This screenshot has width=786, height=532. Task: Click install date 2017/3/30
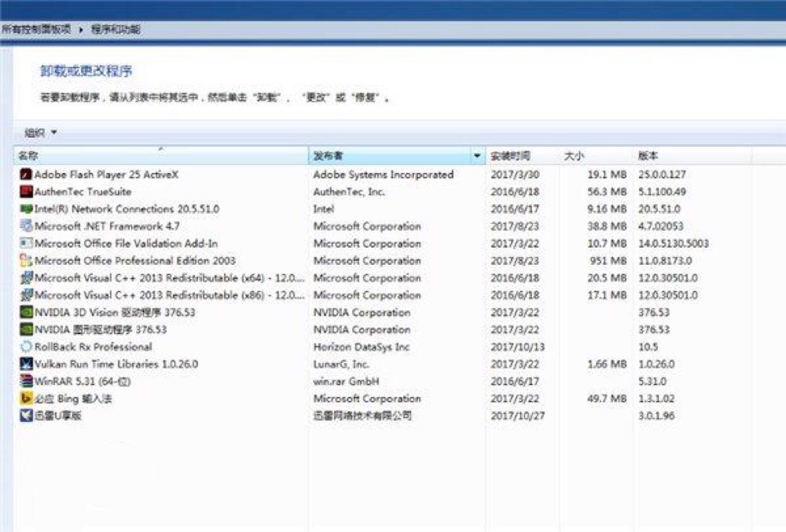515,174
